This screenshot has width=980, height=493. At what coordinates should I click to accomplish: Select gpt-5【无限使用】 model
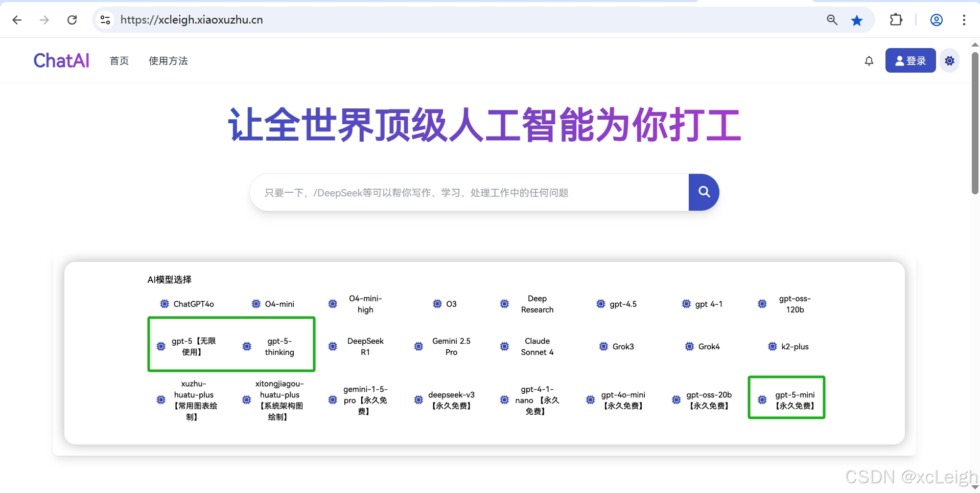tap(194, 346)
